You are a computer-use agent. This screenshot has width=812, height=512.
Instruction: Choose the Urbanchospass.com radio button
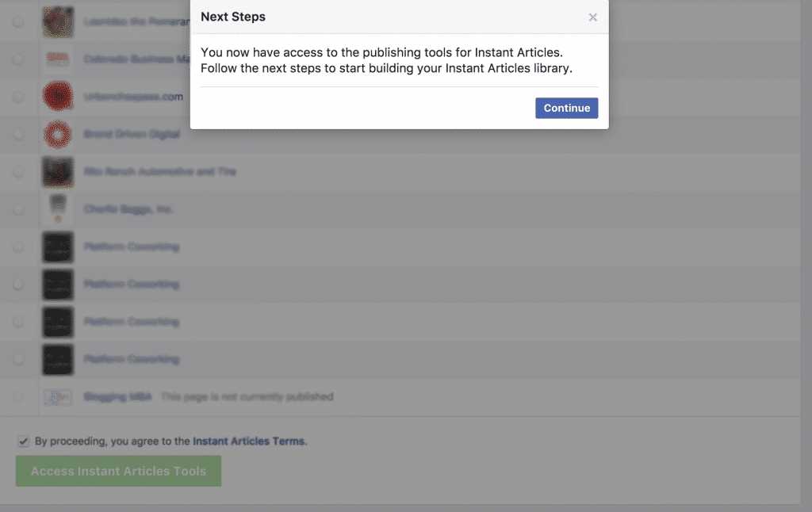pyautogui.click(x=18, y=97)
